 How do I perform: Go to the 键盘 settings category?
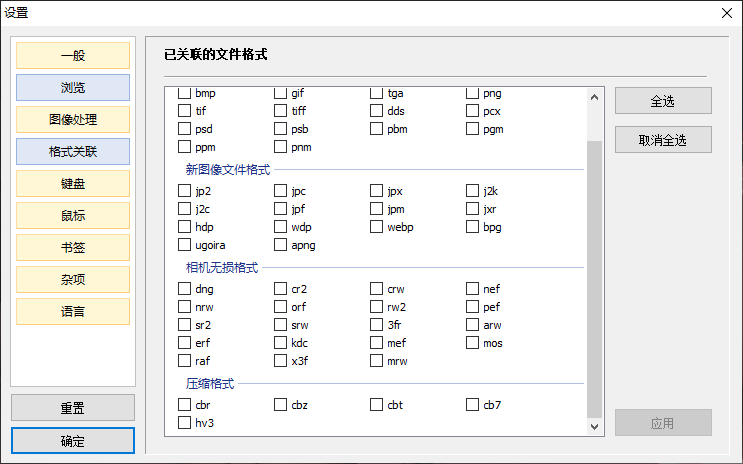pos(73,183)
